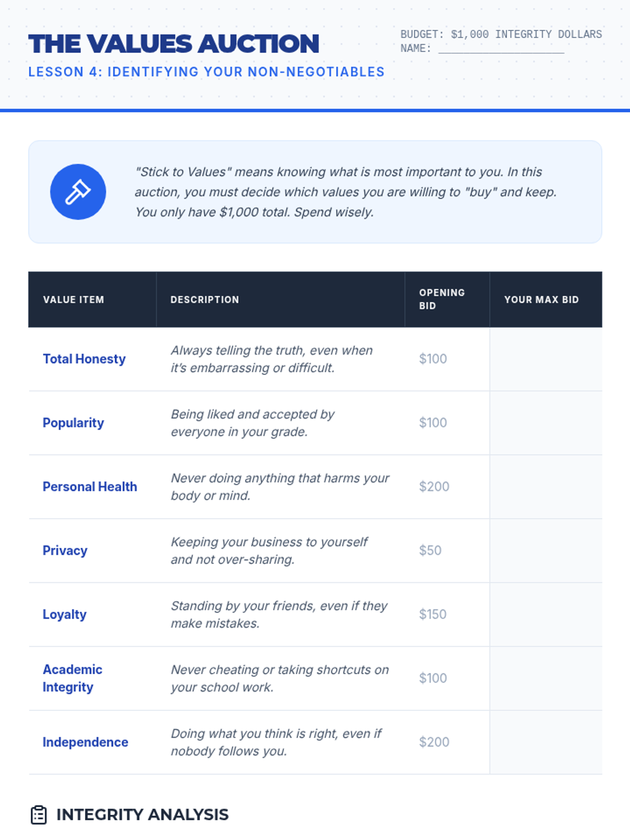The image size is (630, 840).
Task: Click Your Max Bid cell for Popularity
Action: click(546, 423)
